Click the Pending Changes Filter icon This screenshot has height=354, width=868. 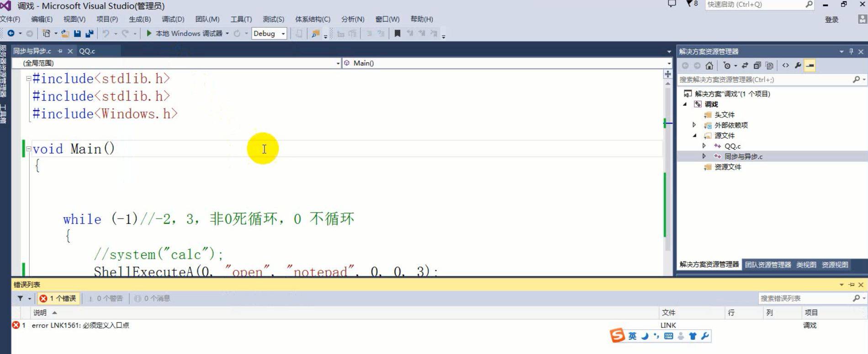coord(727,65)
